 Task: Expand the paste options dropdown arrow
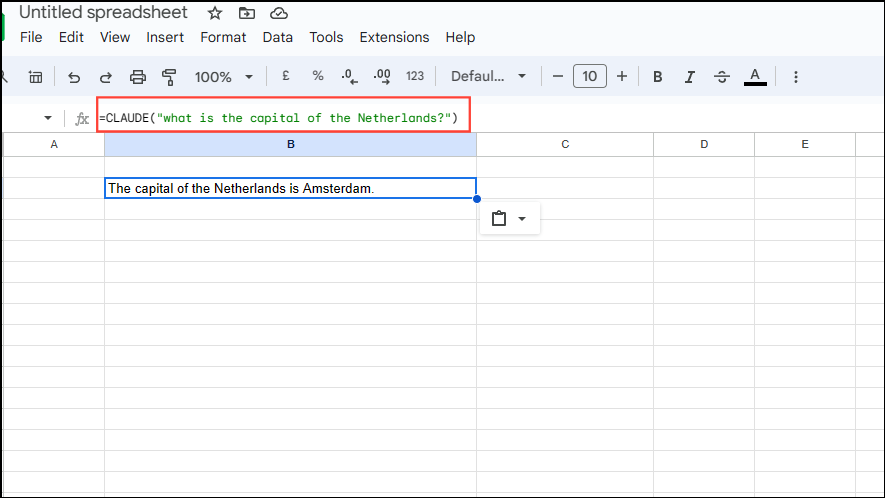522,219
